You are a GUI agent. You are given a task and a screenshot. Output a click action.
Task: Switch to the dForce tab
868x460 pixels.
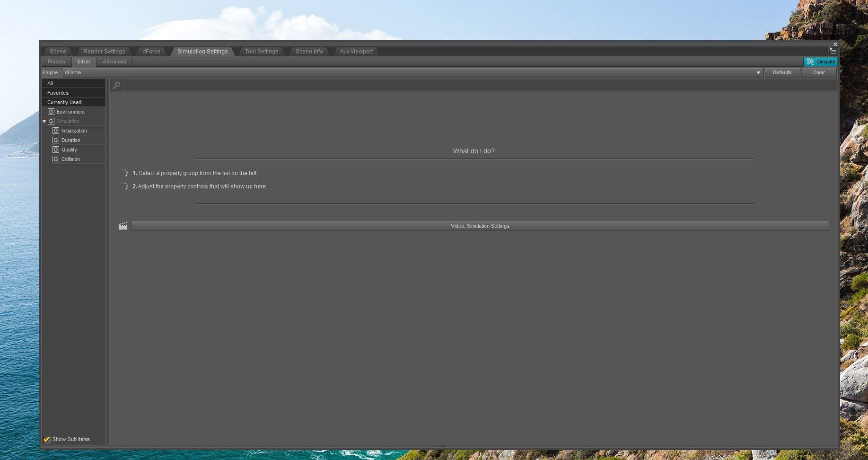click(151, 52)
